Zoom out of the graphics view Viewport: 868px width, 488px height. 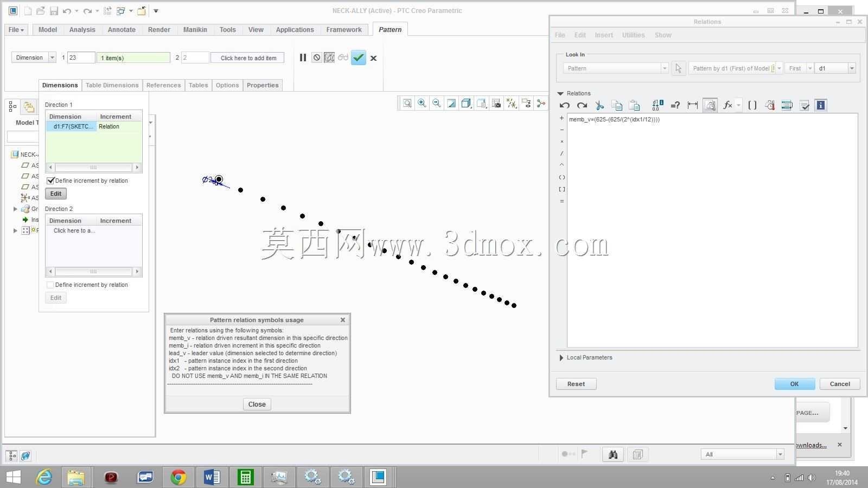[436, 103]
